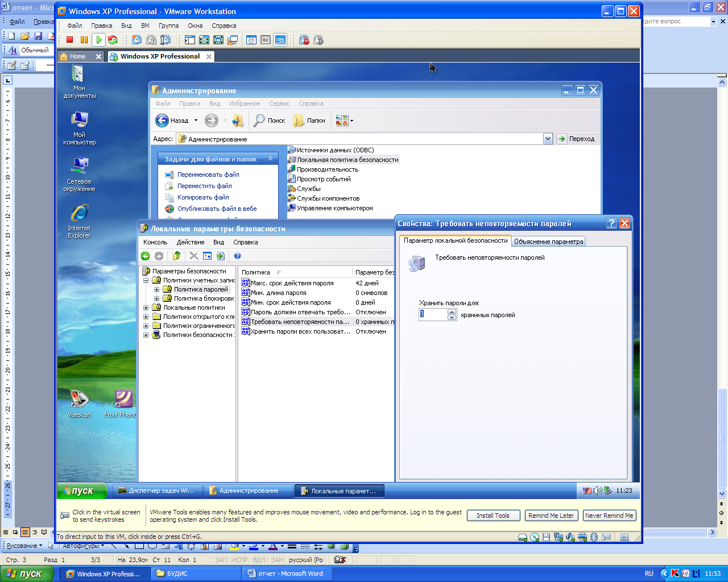Toggle the VMware sidebar view icon
The height and width of the screenshot is (582, 728).
point(189,40)
